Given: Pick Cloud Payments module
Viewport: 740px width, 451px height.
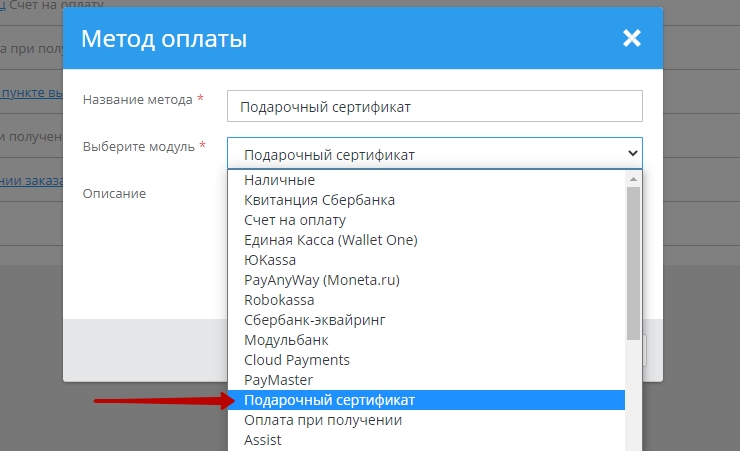Looking at the screenshot, I should click(x=297, y=360).
